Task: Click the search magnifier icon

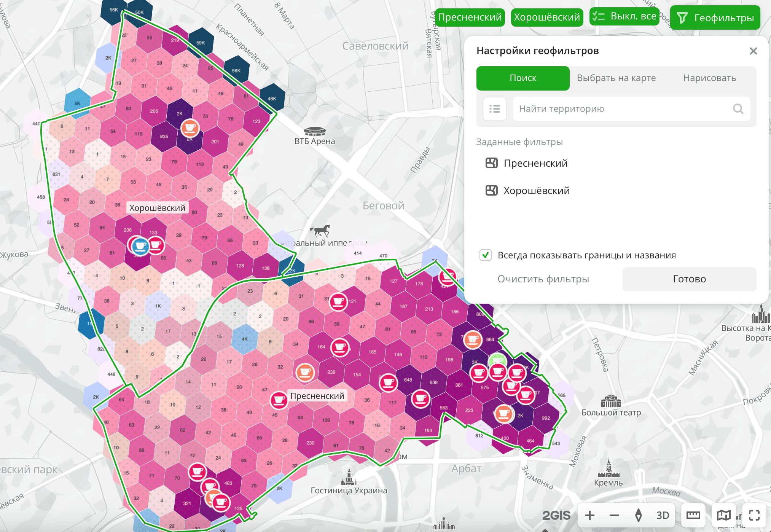Action: (x=738, y=109)
